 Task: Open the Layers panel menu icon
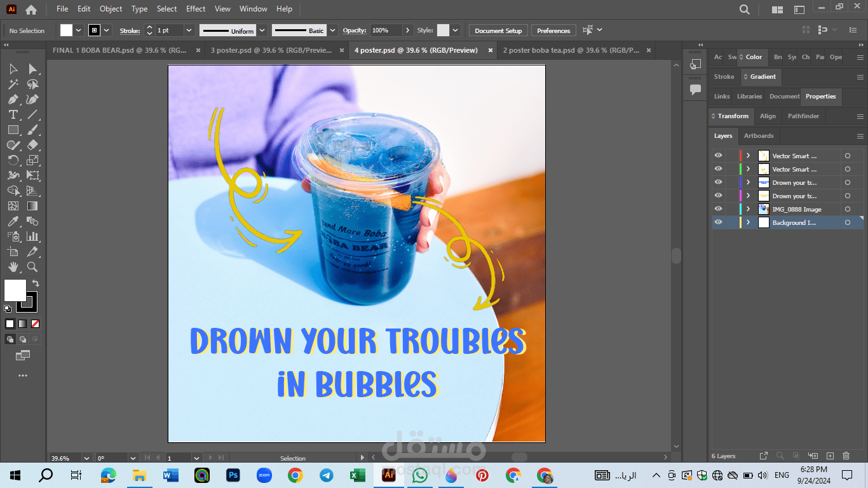(x=860, y=136)
